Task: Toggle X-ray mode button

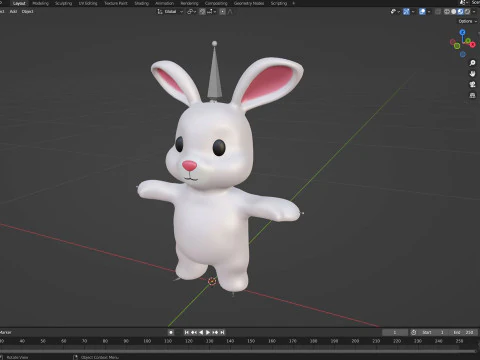Action: pos(438,12)
